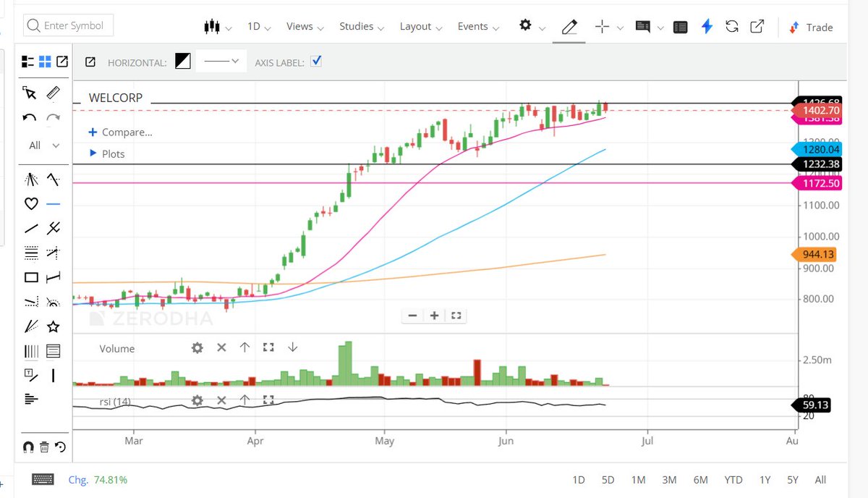The image size is (868, 498).
Task: Select the pitchfork drawing tool
Action: coord(31,180)
